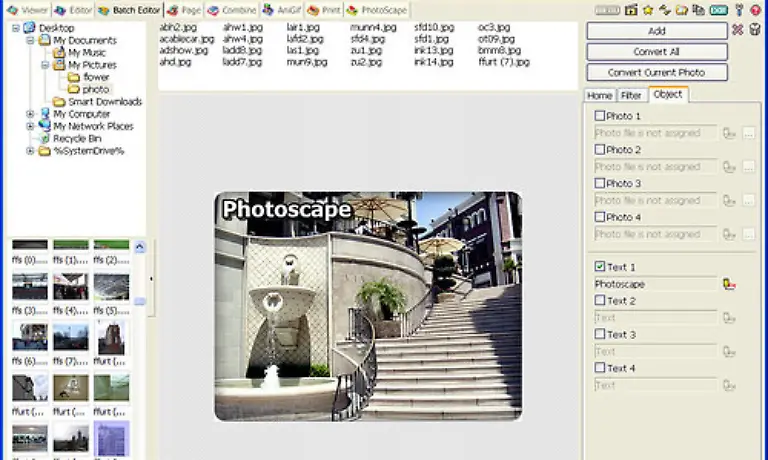
Task: Enable the Photo 4 checkbox
Action: (600, 216)
